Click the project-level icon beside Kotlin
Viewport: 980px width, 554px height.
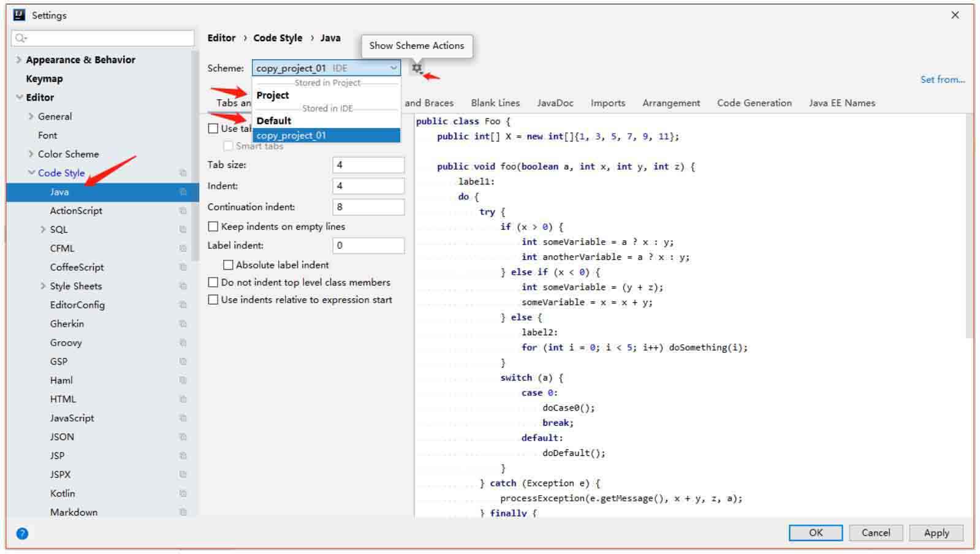pyautogui.click(x=183, y=493)
